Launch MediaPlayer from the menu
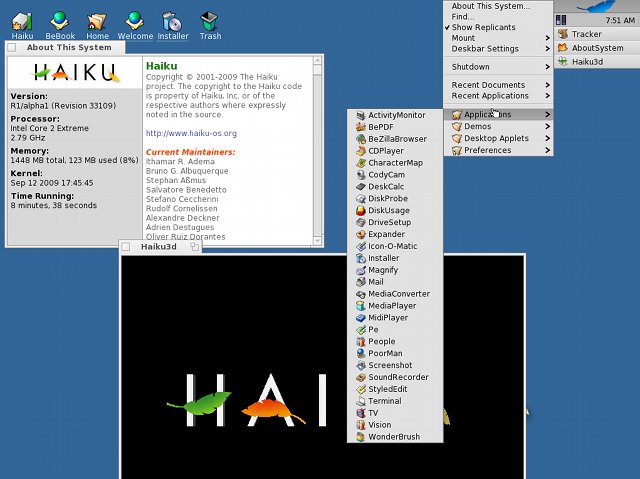The height and width of the screenshot is (479, 640). 395,306
